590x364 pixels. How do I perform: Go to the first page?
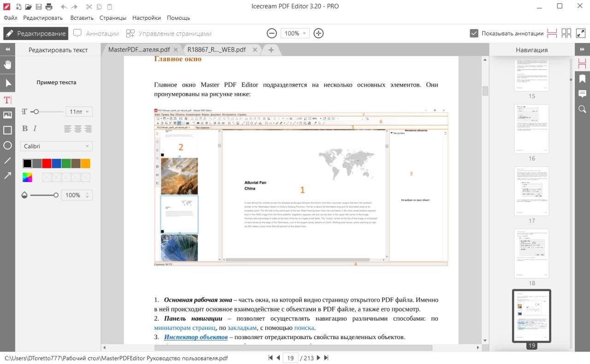tap(271, 358)
